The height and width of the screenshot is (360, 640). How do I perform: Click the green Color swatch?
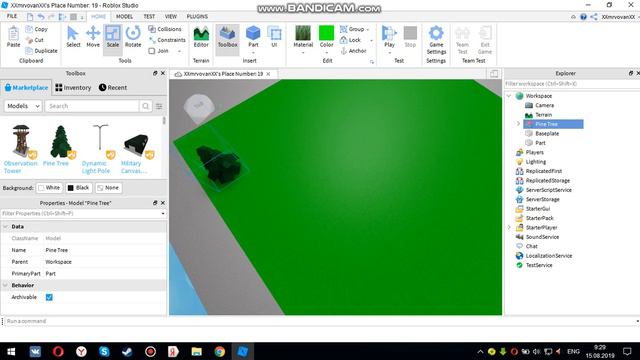(327, 33)
